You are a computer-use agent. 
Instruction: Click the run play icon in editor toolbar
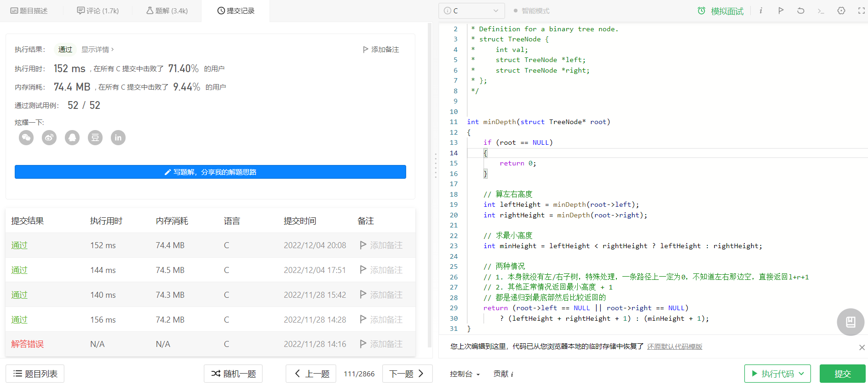click(781, 11)
